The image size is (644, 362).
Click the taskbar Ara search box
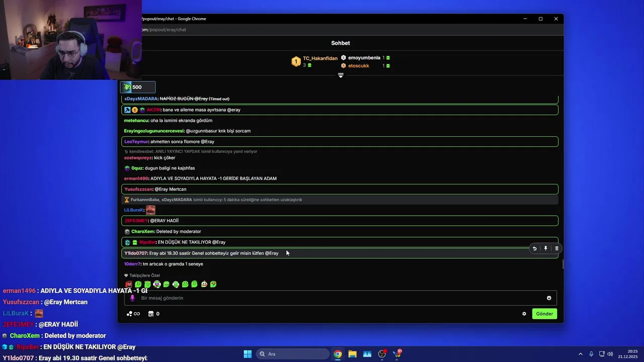tap(293, 354)
